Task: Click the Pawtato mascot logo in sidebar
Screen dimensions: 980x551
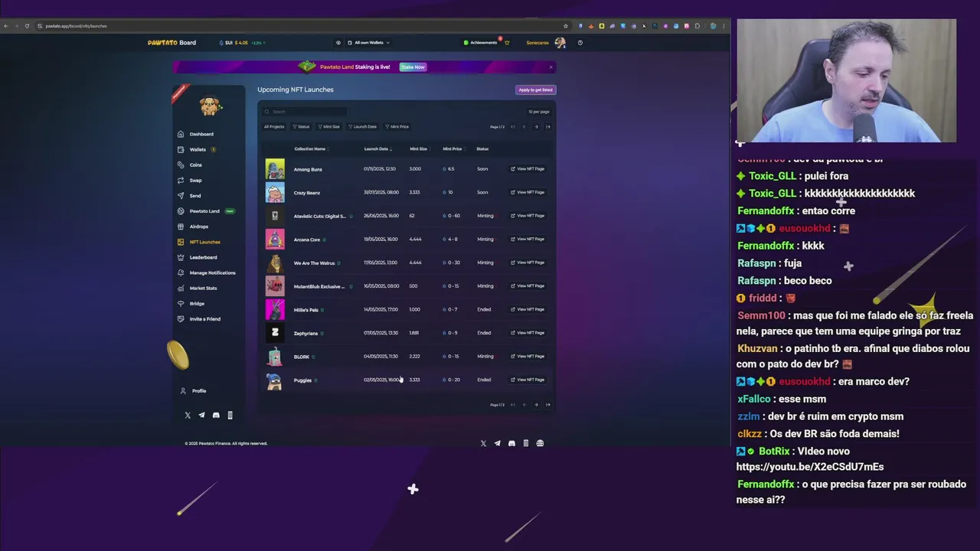Action: pos(211,106)
